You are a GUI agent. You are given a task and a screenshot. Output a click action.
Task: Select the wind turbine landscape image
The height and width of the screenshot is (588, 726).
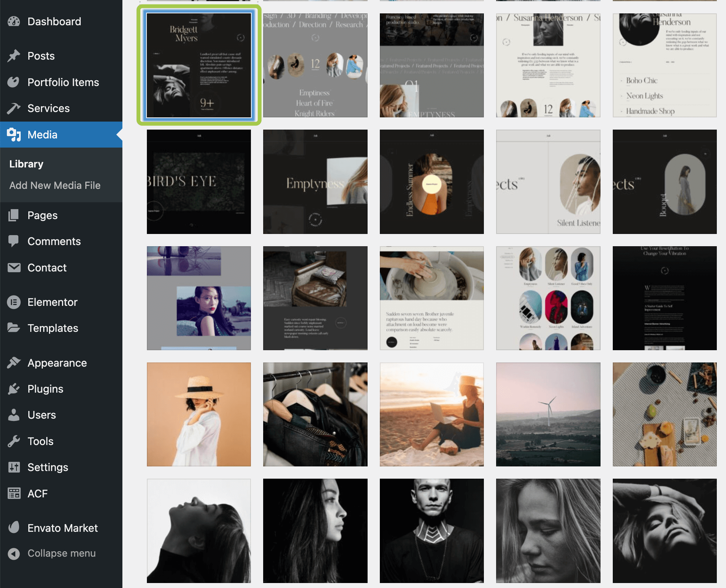pos(548,414)
